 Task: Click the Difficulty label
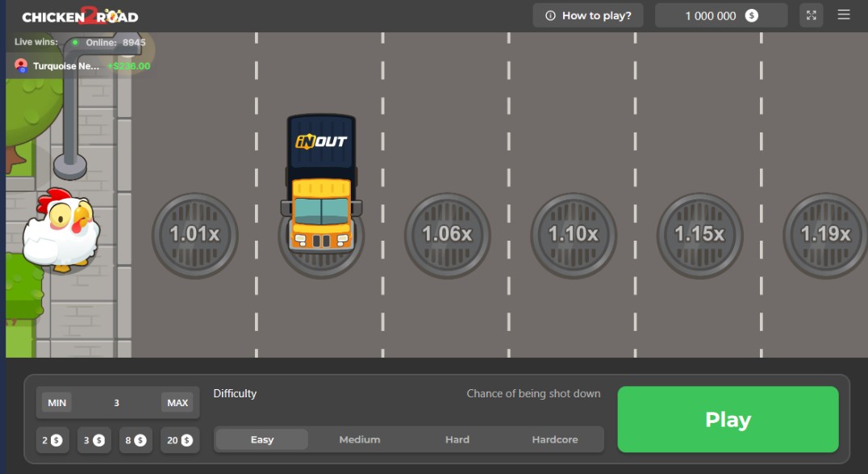pyautogui.click(x=235, y=393)
